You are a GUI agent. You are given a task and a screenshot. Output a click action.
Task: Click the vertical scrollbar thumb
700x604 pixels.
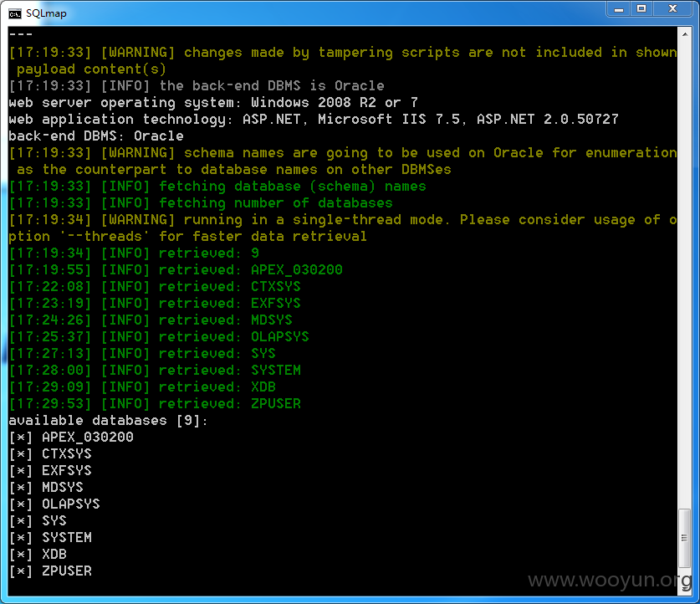coord(684,538)
